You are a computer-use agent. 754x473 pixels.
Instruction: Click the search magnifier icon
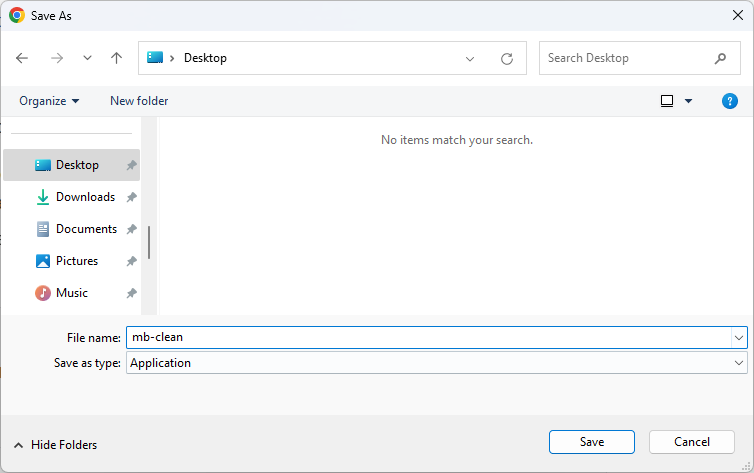[x=721, y=58]
